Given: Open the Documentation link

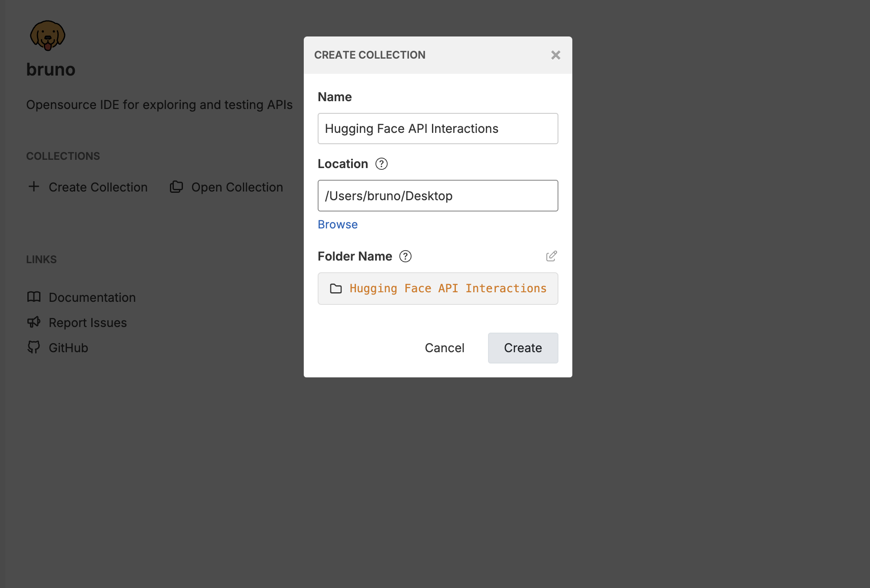Looking at the screenshot, I should (92, 297).
